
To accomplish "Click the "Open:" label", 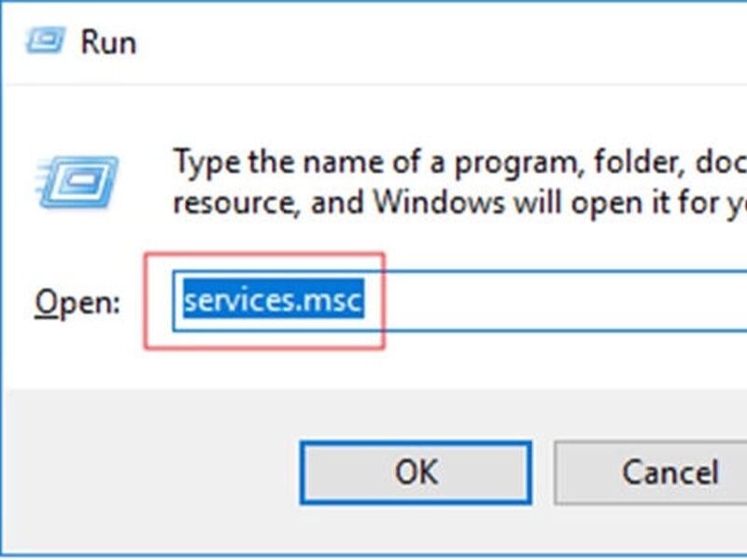I will [78, 301].
